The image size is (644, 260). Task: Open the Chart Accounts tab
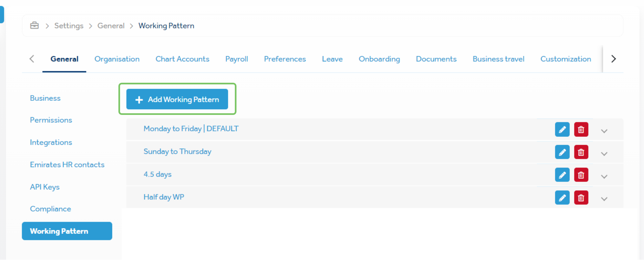coord(182,59)
